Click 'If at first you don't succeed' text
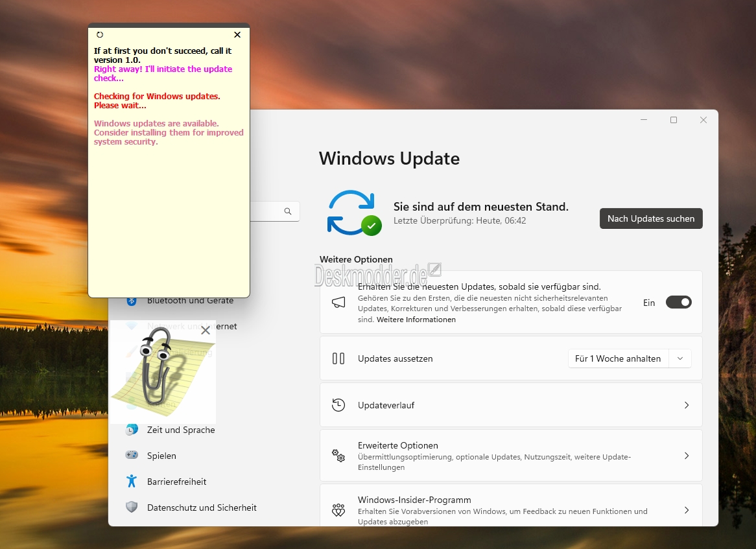Image resolution: width=756 pixels, height=549 pixels. click(x=163, y=56)
